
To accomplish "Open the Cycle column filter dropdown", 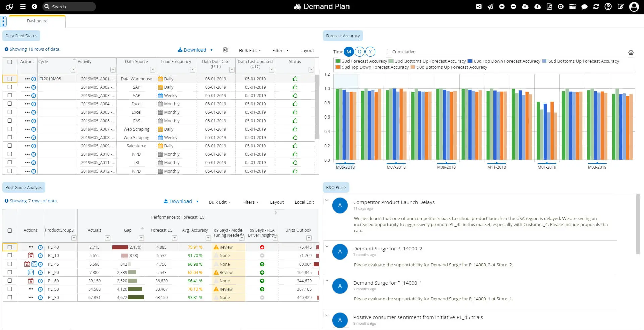I will click(x=73, y=69).
